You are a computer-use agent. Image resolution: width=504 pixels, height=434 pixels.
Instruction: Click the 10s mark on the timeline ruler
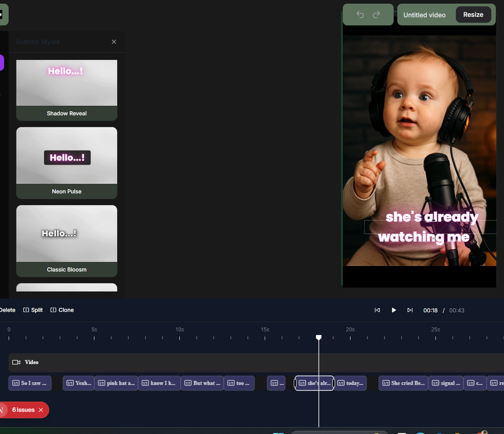tap(179, 330)
